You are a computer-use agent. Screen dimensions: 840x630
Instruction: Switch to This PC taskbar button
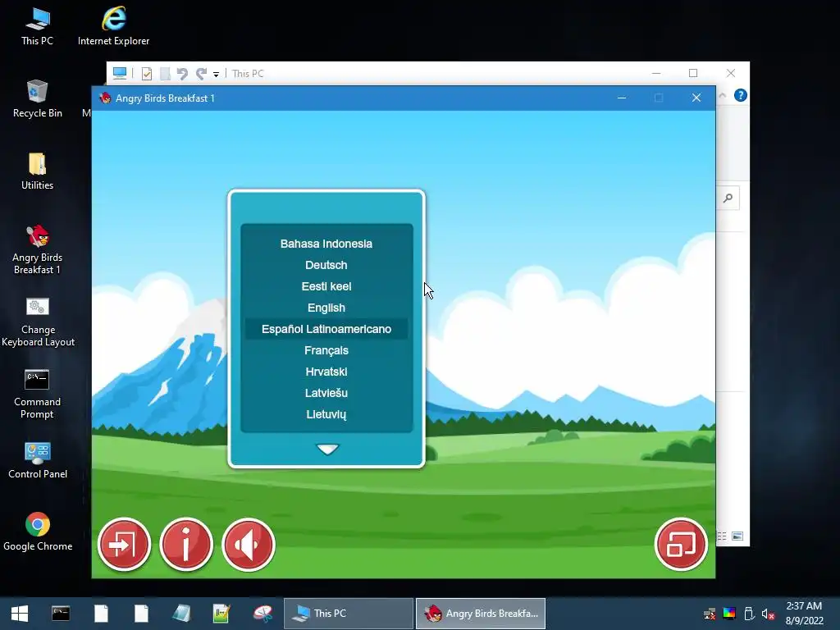pyautogui.click(x=348, y=614)
